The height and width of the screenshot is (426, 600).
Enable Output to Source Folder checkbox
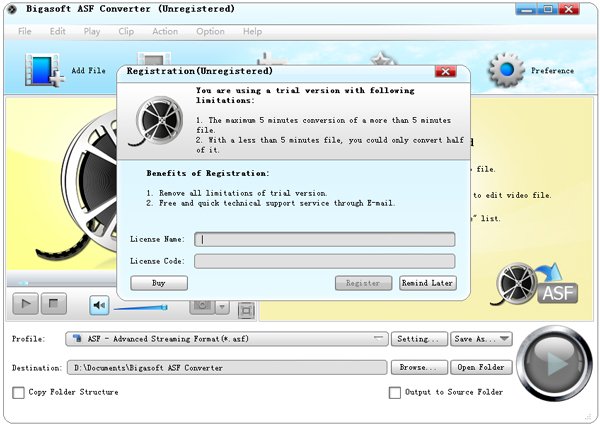[x=395, y=392]
